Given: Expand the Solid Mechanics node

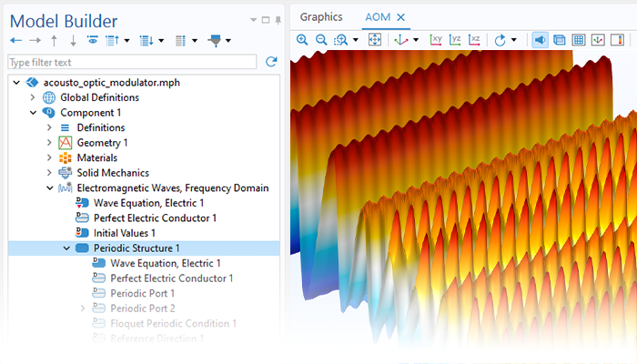Looking at the screenshot, I should (49, 173).
